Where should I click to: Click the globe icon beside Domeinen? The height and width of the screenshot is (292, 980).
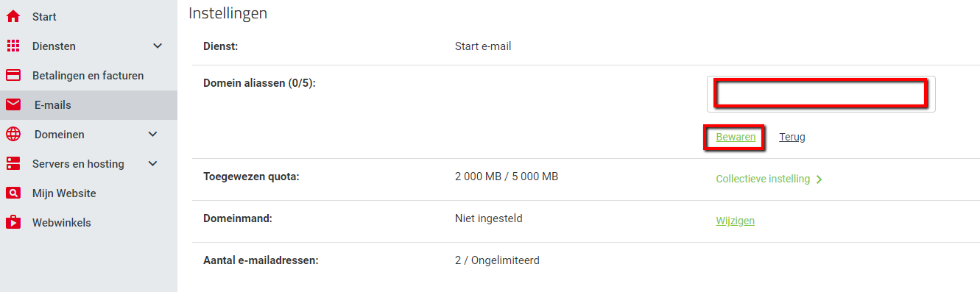click(13, 134)
